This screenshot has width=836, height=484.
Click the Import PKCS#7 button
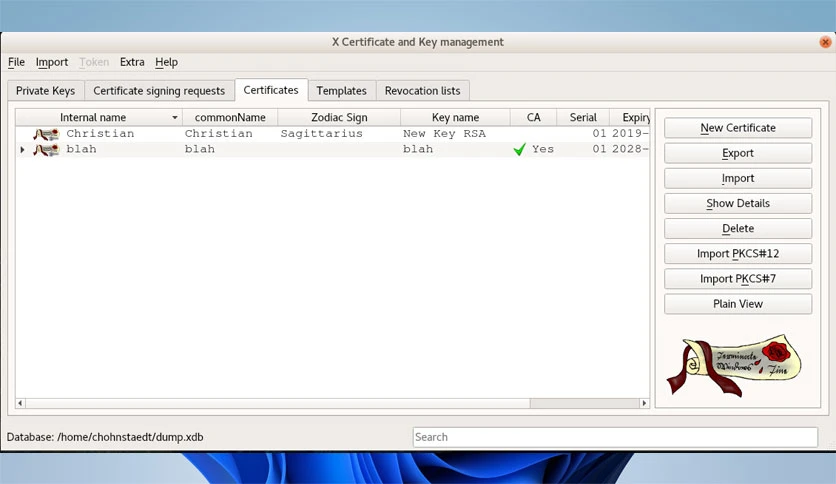(x=738, y=279)
